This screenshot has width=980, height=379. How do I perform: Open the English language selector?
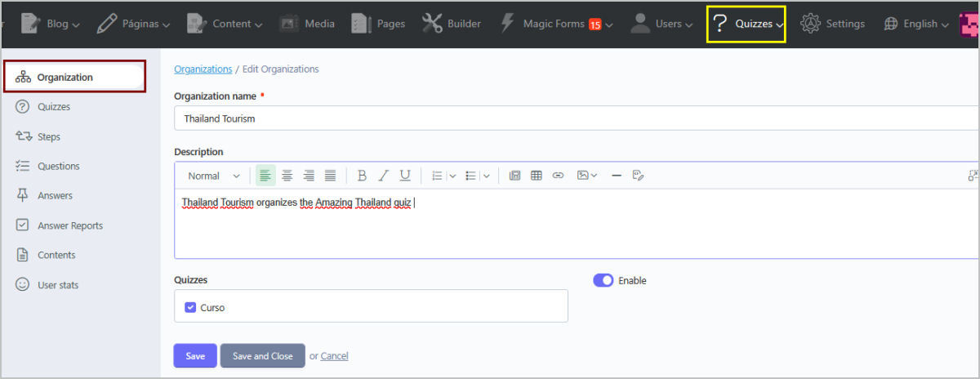coord(916,24)
